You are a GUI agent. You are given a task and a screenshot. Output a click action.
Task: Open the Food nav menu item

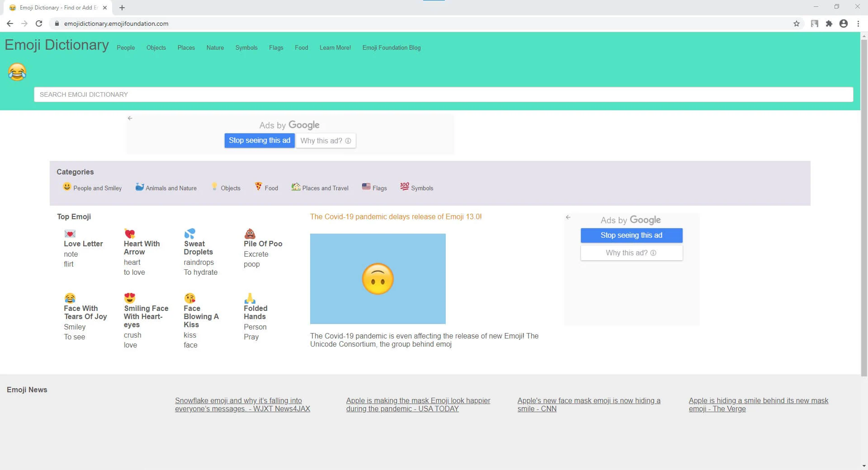[302, 47]
